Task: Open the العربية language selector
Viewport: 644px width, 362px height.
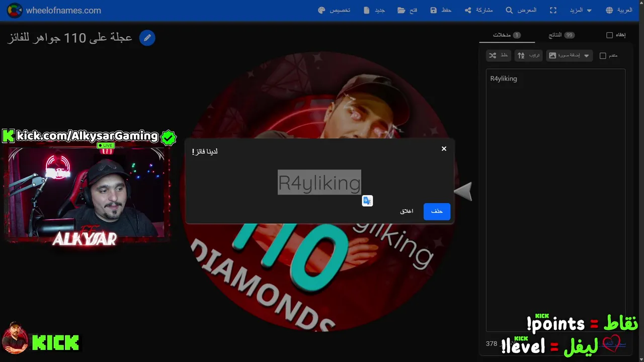Action: pyautogui.click(x=619, y=10)
